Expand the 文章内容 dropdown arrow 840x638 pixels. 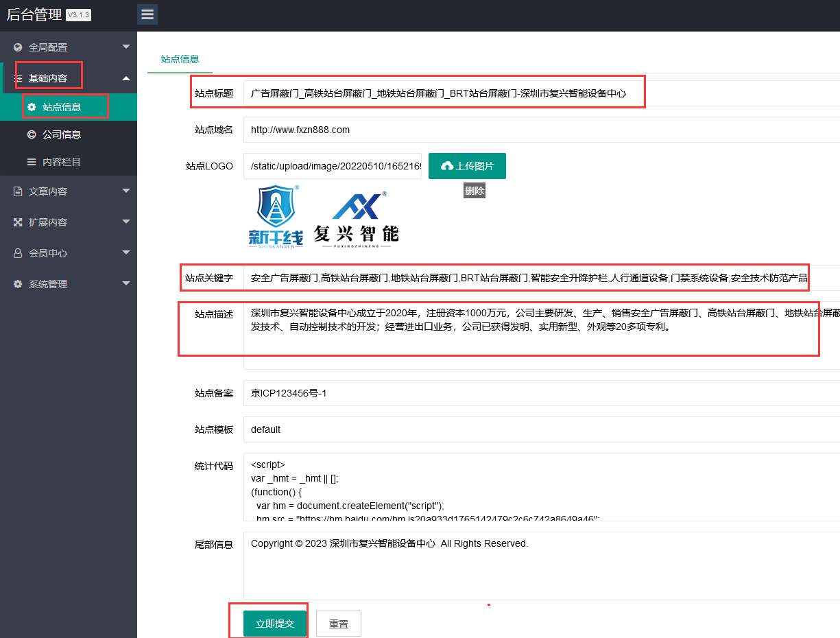point(125,191)
